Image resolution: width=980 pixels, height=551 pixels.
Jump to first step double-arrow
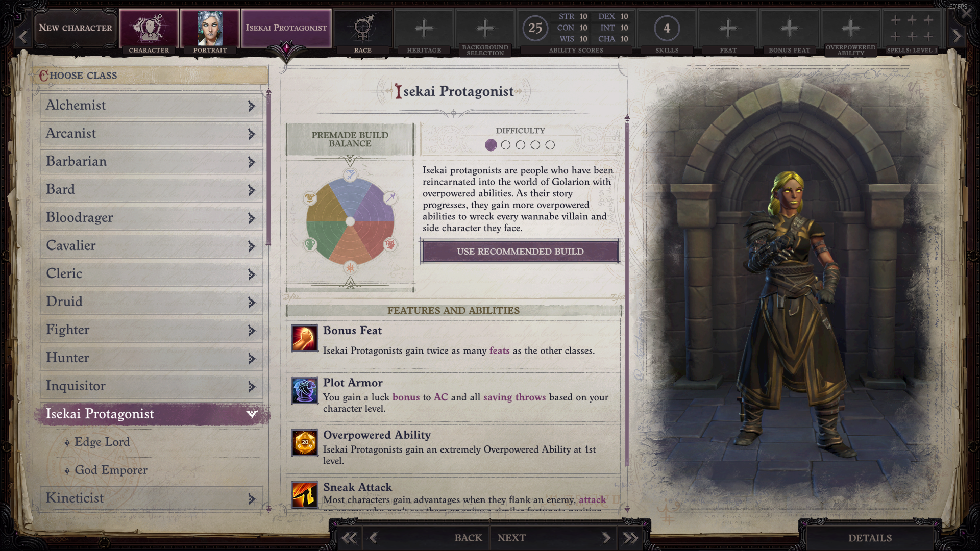point(350,538)
